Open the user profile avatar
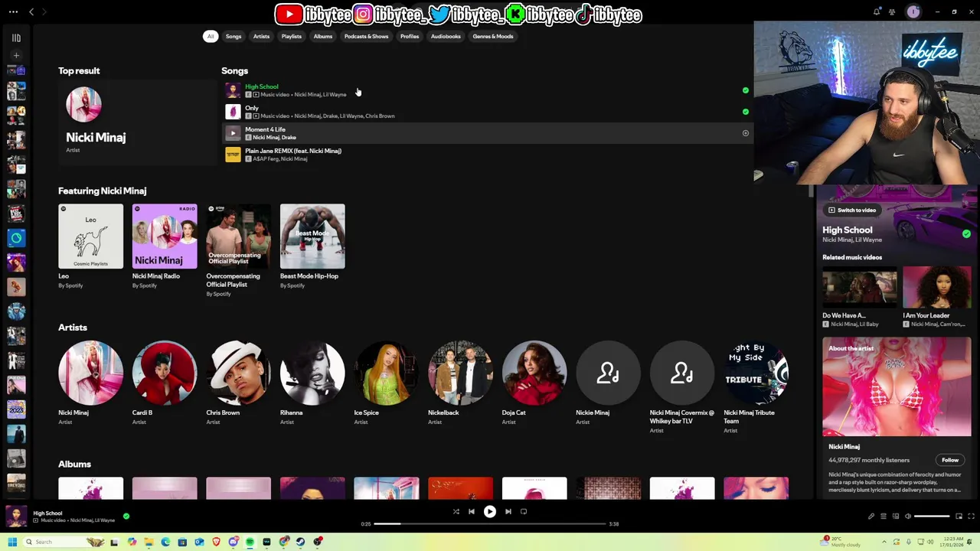The image size is (980, 551). click(913, 11)
